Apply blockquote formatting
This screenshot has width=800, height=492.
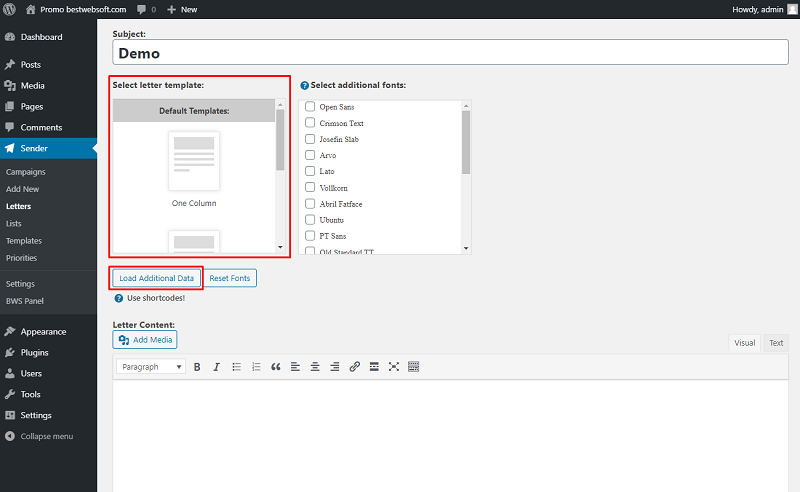[276, 366]
